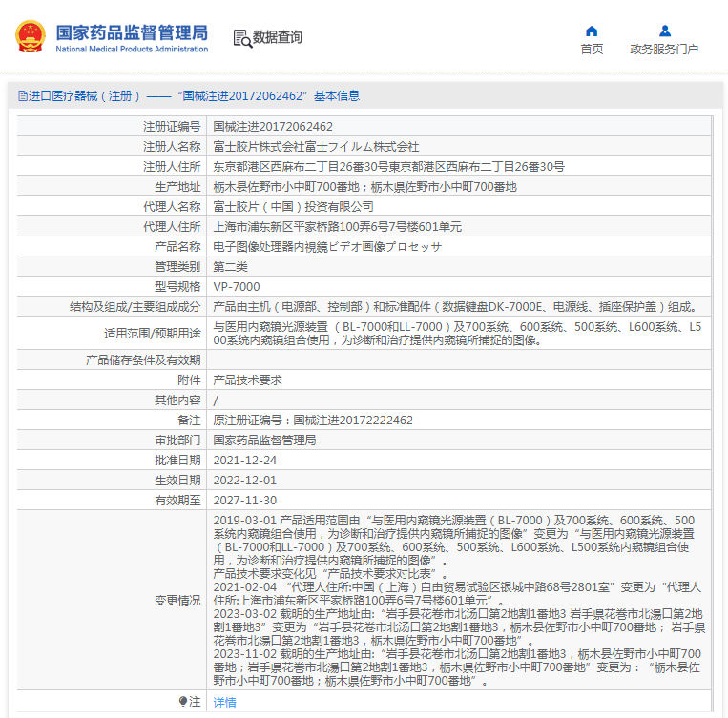Click the 第二类 management category value
This screenshot has width=728, height=718.
pos(230,267)
